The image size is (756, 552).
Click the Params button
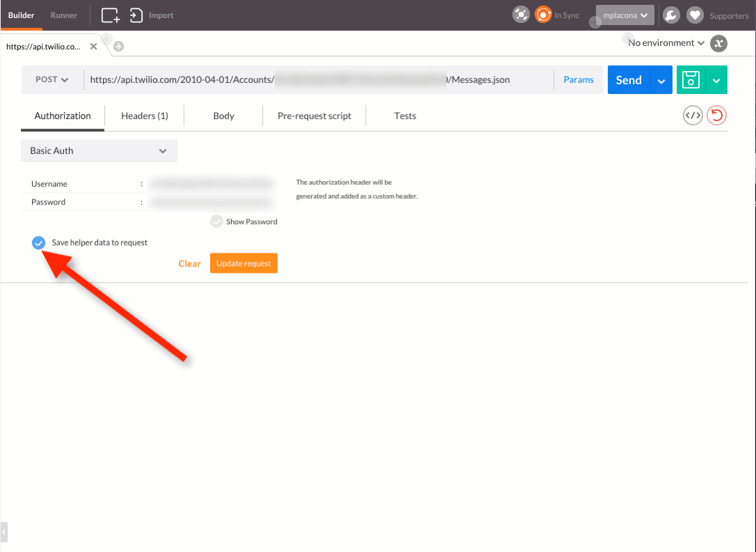point(579,79)
